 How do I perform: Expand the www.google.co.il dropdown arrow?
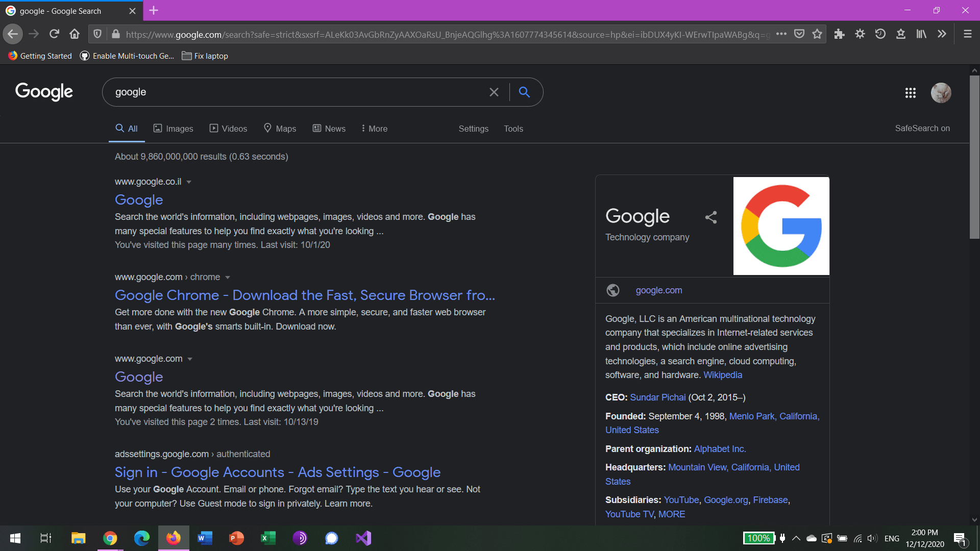(x=189, y=182)
